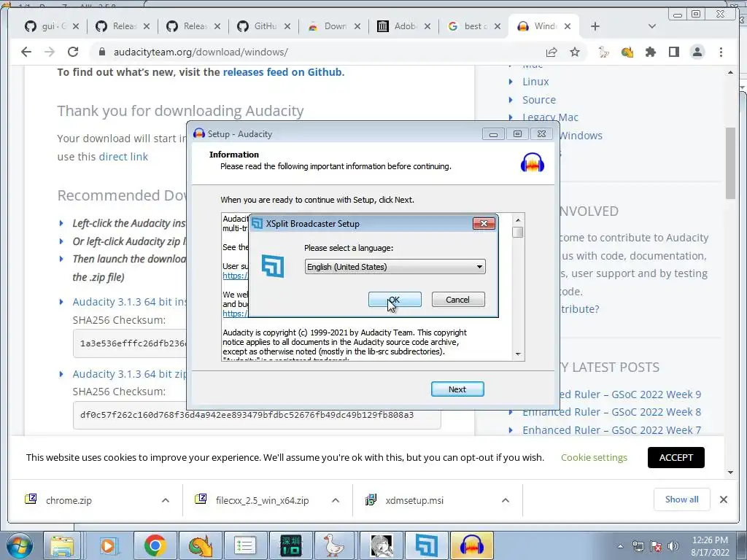Open the Chrome extensions puzzle icon
747x560 pixels.
650,52
